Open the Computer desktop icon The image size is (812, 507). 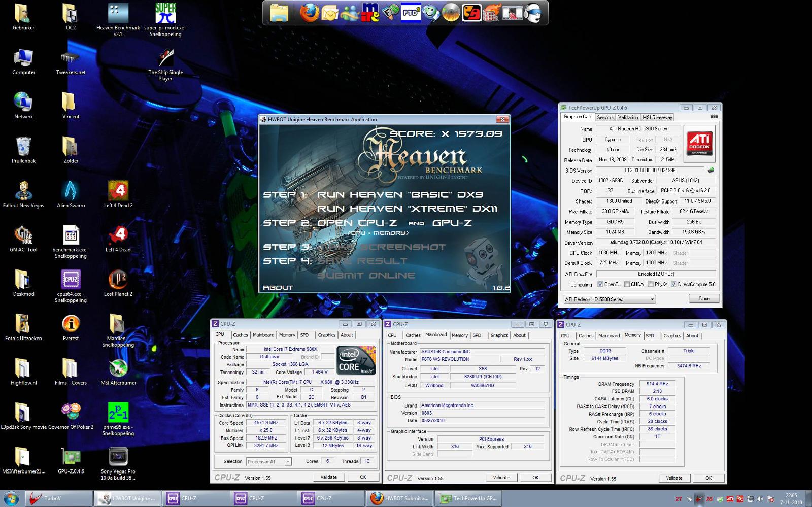[x=23, y=62]
